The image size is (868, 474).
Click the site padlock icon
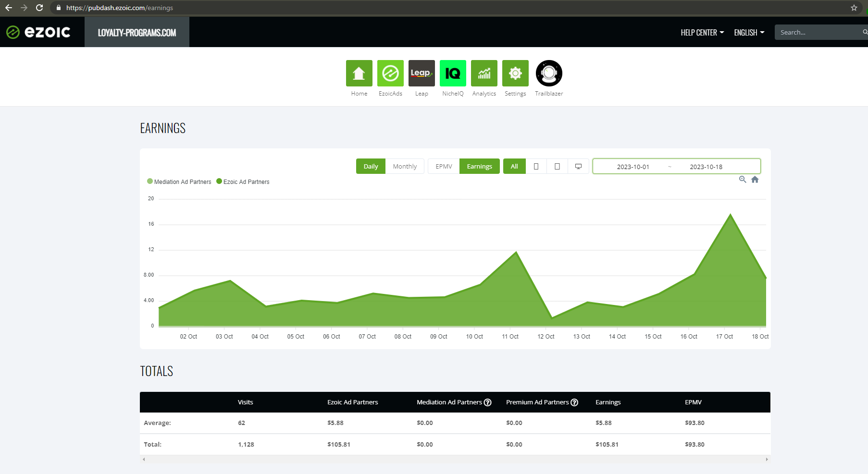pos(59,8)
